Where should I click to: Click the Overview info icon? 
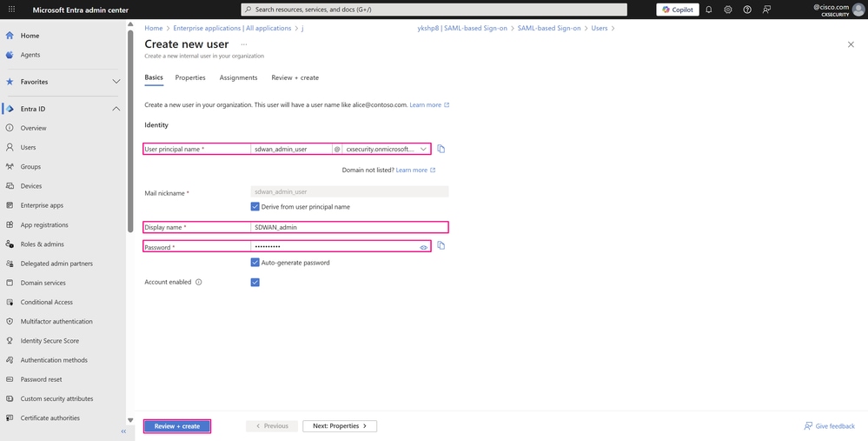pos(10,128)
